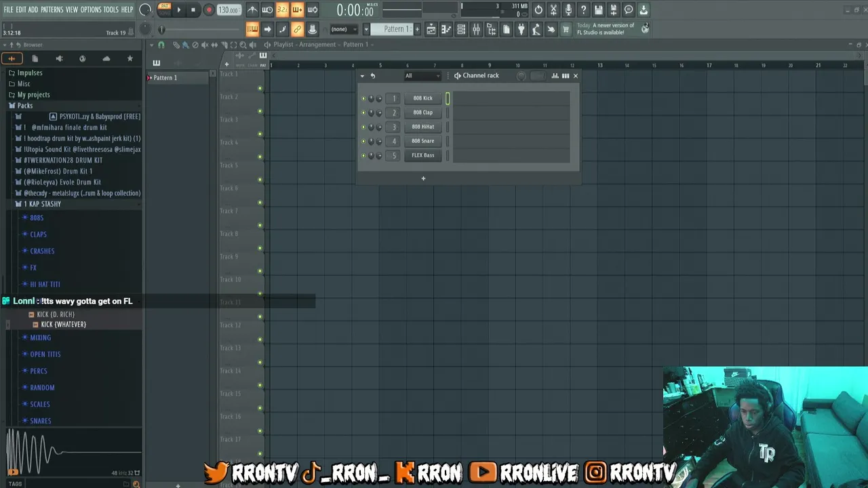Viewport: 868px width, 488px height.
Task: Mute the 808 HiHat channel LED
Action: [363, 127]
